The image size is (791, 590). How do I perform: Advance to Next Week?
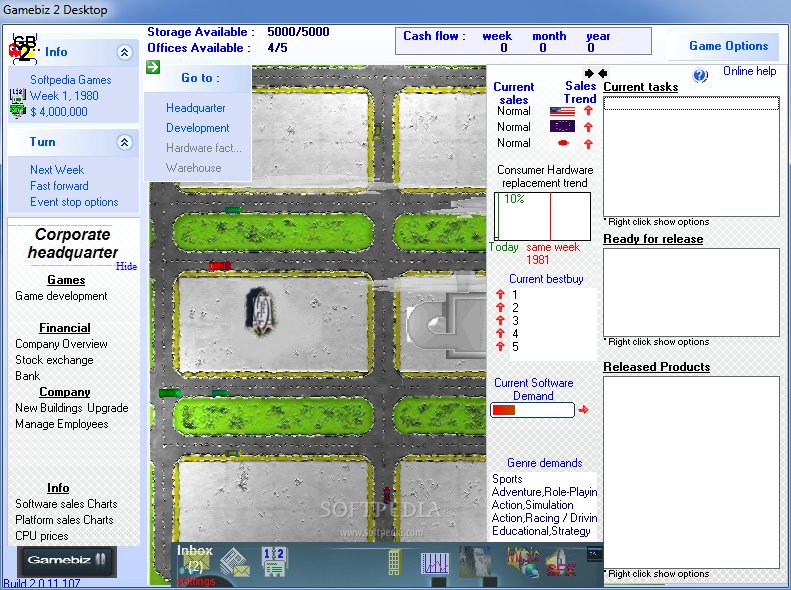57,170
